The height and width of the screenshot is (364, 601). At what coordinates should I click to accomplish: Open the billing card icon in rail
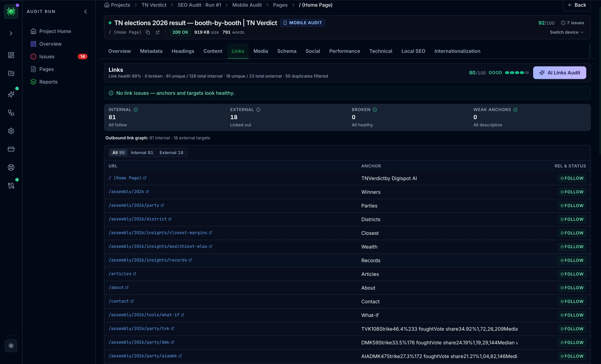[x=11, y=149]
